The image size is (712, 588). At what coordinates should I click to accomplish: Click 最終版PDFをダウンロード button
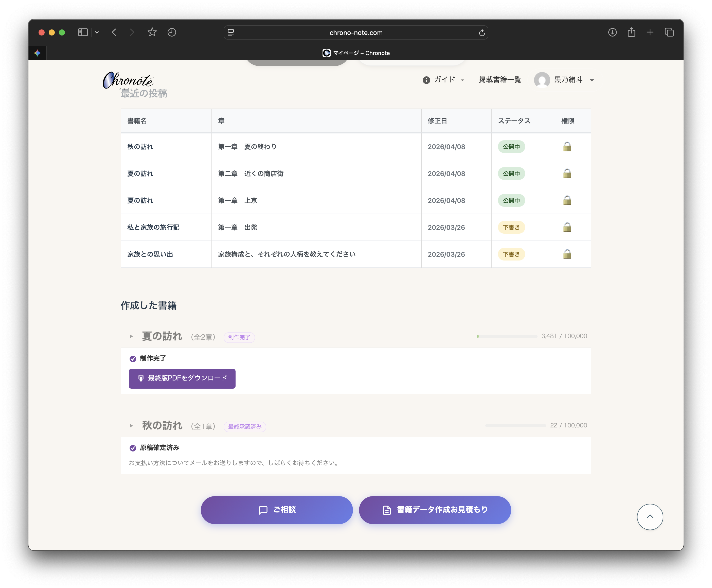pos(182,378)
